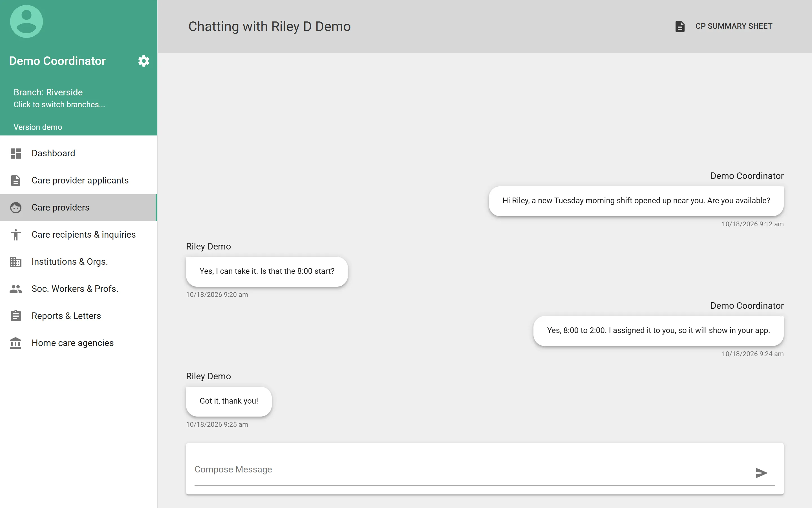This screenshot has height=508, width=812.
Task: Click Riley Demo name above 'Yes, I can take it'
Action: [208, 247]
